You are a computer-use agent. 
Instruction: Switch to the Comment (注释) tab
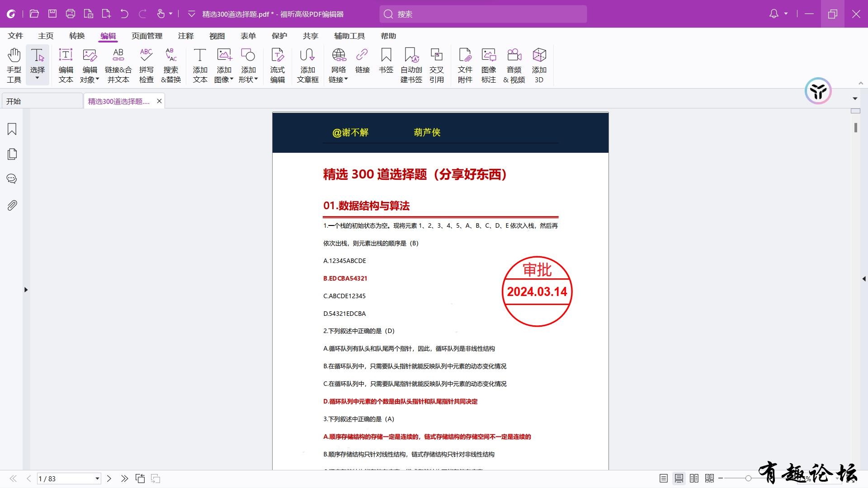pyautogui.click(x=186, y=36)
